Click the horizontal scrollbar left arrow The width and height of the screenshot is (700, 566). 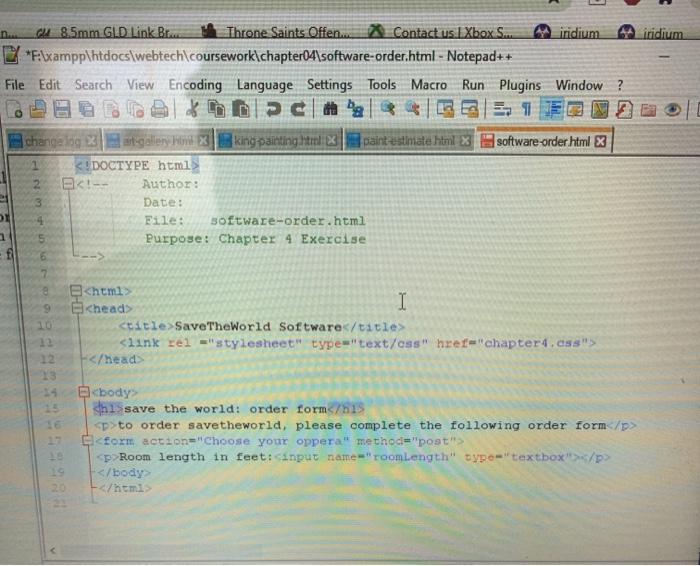click(x=53, y=550)
